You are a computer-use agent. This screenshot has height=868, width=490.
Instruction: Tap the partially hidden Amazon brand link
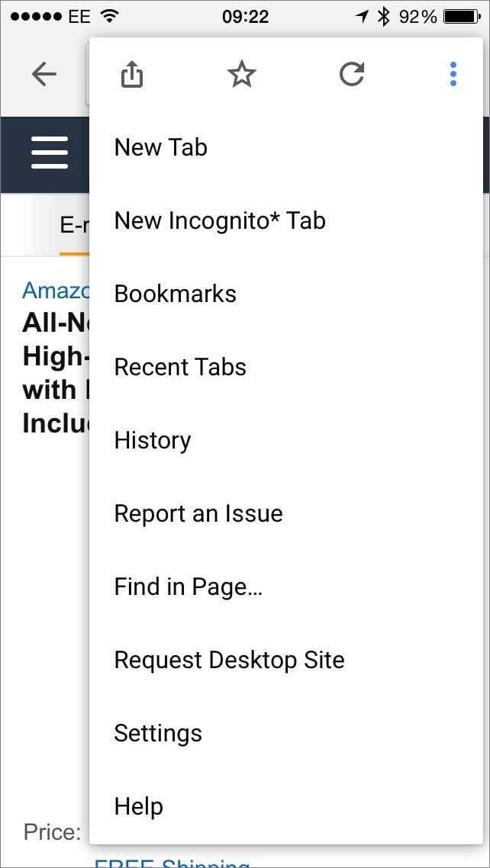pos(56,291)
